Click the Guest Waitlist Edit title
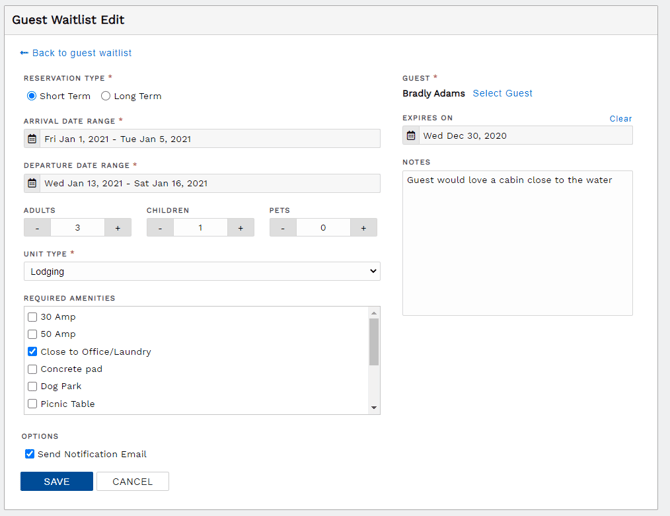670x516 pixels. coord(68,20)
